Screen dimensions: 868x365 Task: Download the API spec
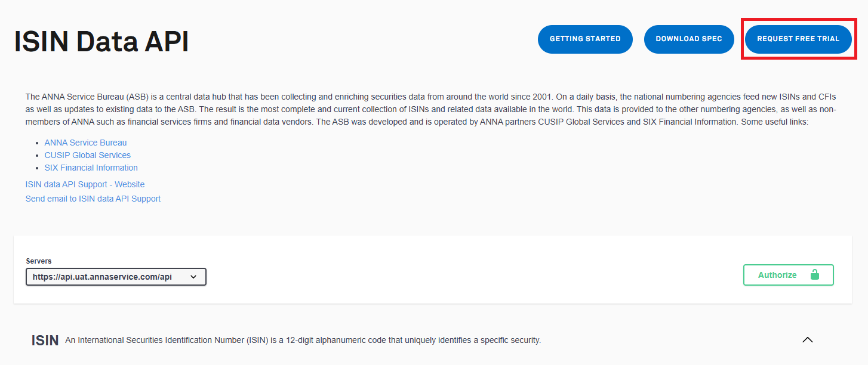pos(689,39)
